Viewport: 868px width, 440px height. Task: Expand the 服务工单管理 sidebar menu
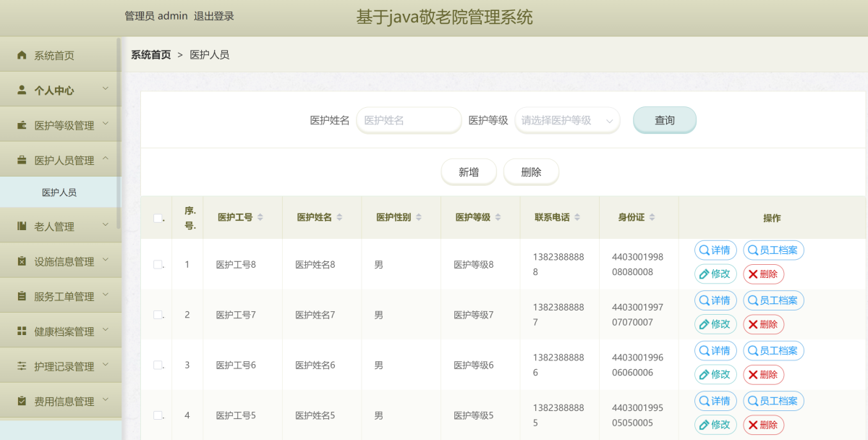point(64,297)
